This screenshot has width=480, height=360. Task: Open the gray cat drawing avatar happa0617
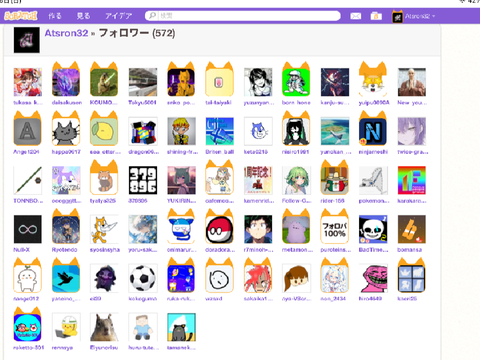tap(66, 131)
